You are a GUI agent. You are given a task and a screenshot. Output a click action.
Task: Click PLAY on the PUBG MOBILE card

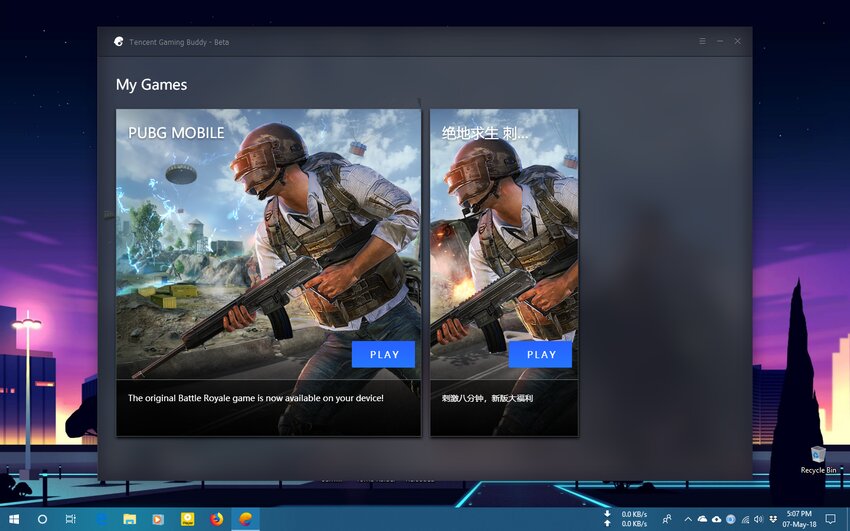point(383,354)
